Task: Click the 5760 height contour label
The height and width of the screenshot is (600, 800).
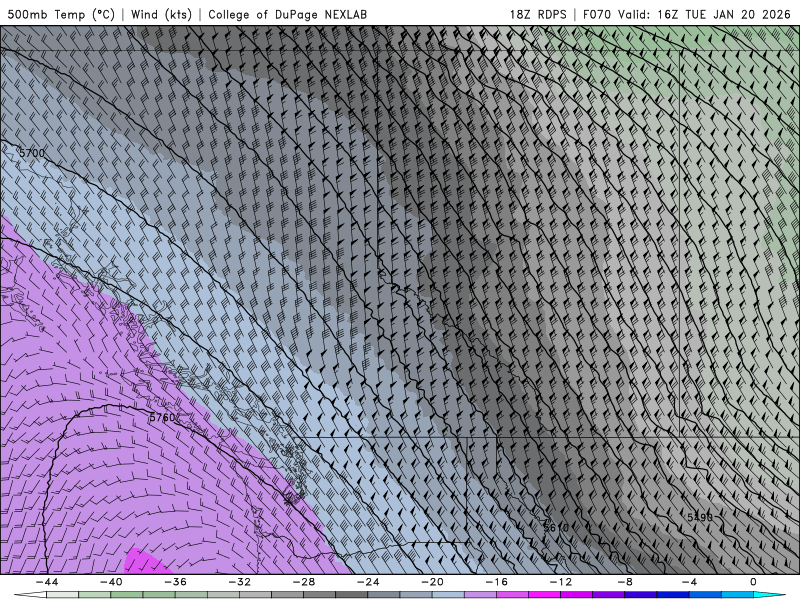Action: 162,418
